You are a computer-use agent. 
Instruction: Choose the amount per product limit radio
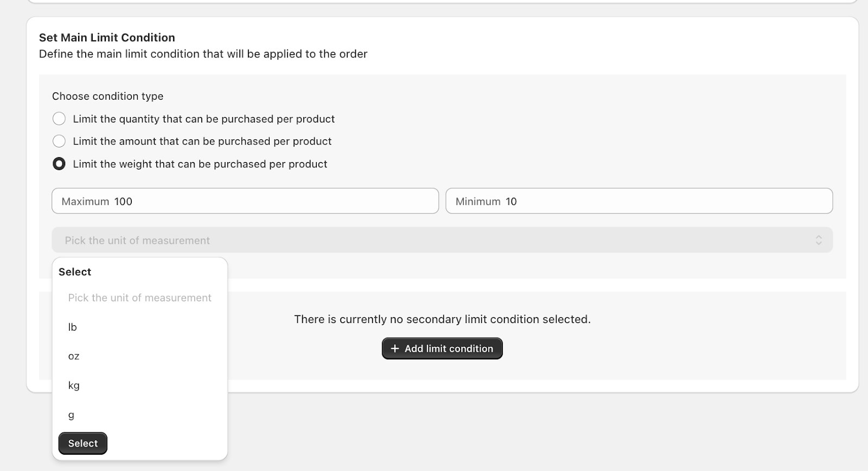click(59, 141)
